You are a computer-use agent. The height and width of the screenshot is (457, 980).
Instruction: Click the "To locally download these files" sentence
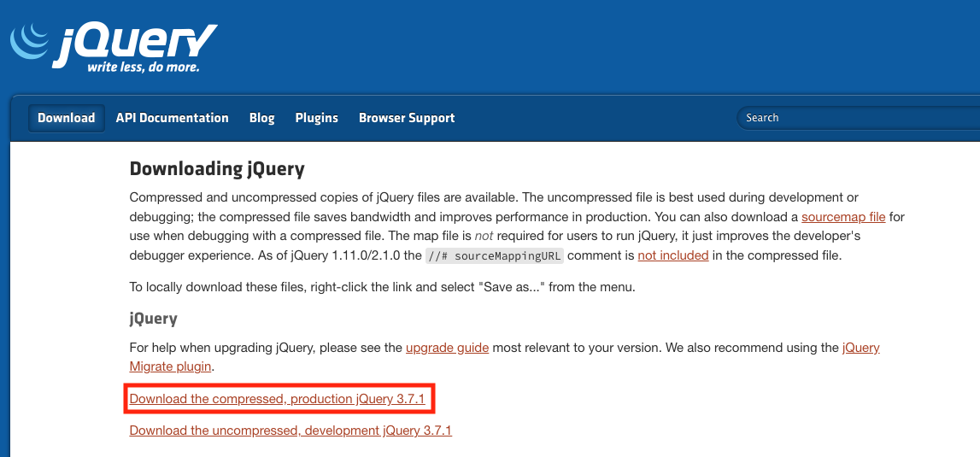(382, 288)
